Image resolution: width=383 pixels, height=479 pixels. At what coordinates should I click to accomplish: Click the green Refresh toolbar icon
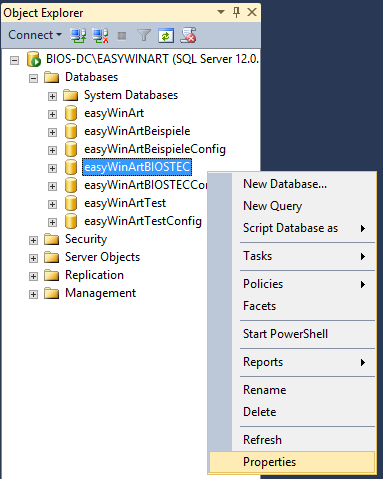tap(166, 36)
